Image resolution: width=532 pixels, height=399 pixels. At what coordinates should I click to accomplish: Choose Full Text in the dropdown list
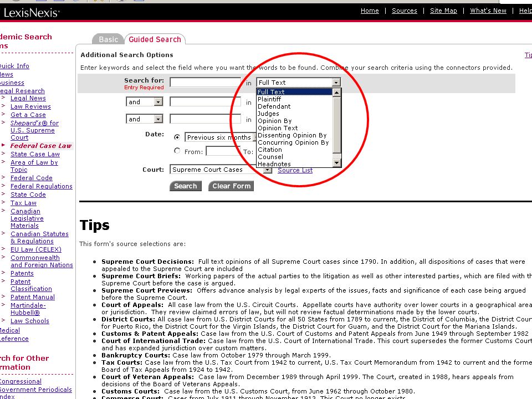pyautogui.click(x=294, y=92)
